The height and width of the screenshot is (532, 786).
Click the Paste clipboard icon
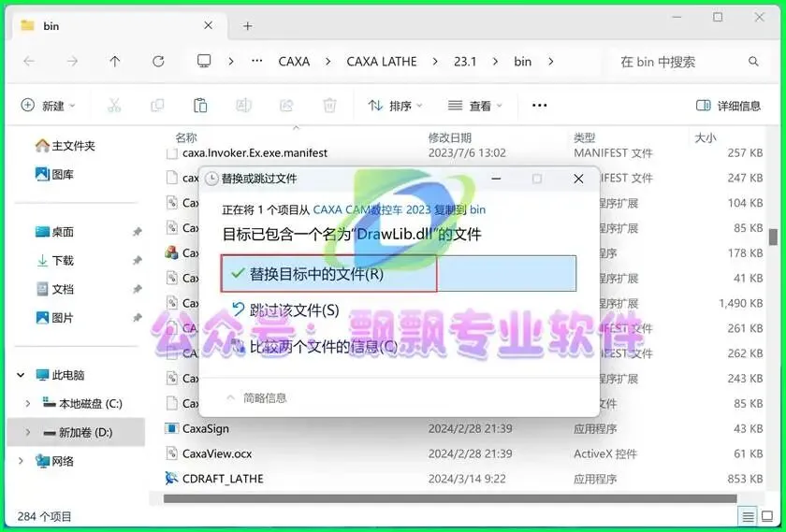click(200, 106)
